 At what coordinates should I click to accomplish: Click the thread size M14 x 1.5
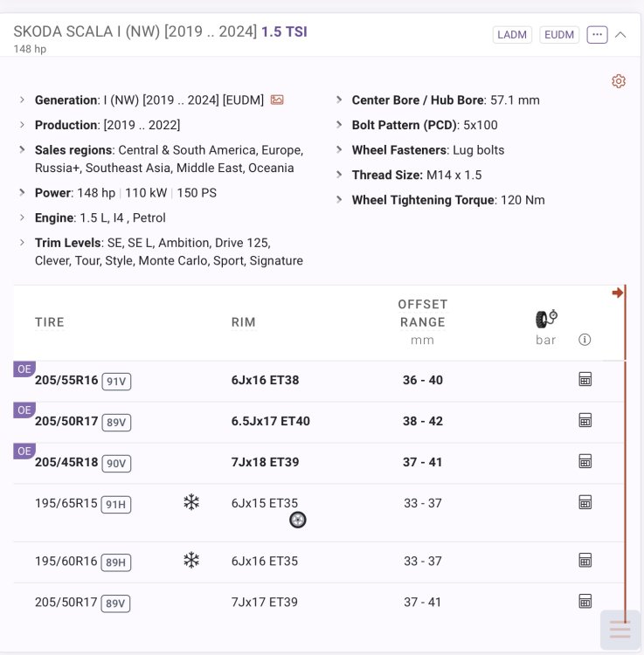tap(454, 175)
